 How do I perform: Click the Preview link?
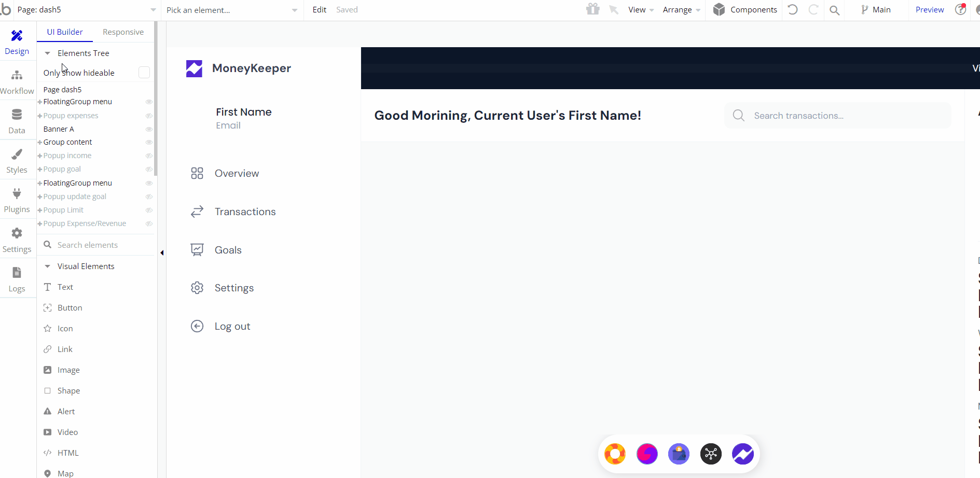pyautogui.click(x=930, y=10)
